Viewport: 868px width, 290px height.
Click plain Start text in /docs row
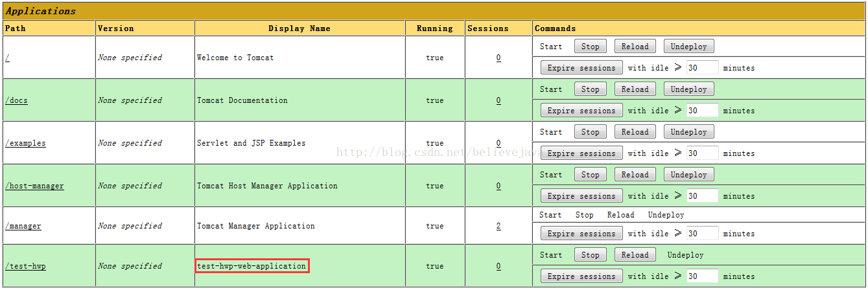[551, 89]
